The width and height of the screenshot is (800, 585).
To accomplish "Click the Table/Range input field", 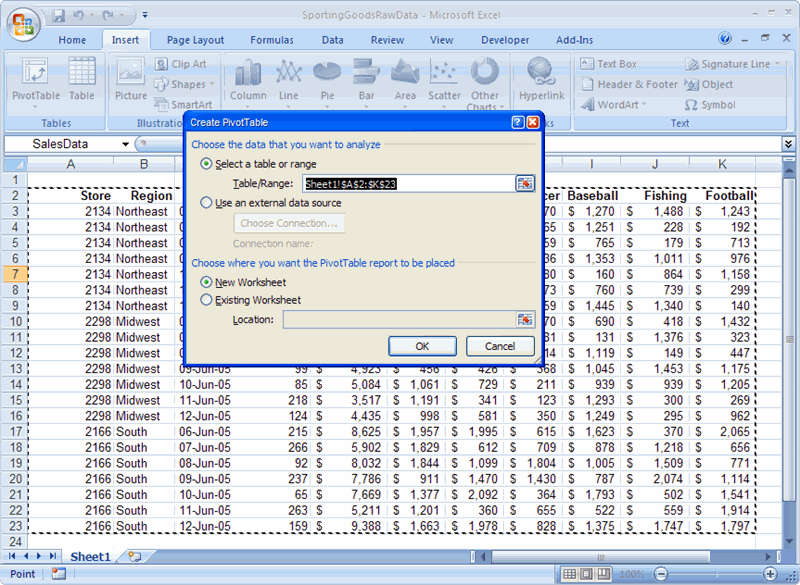I will tap(409, 184).
